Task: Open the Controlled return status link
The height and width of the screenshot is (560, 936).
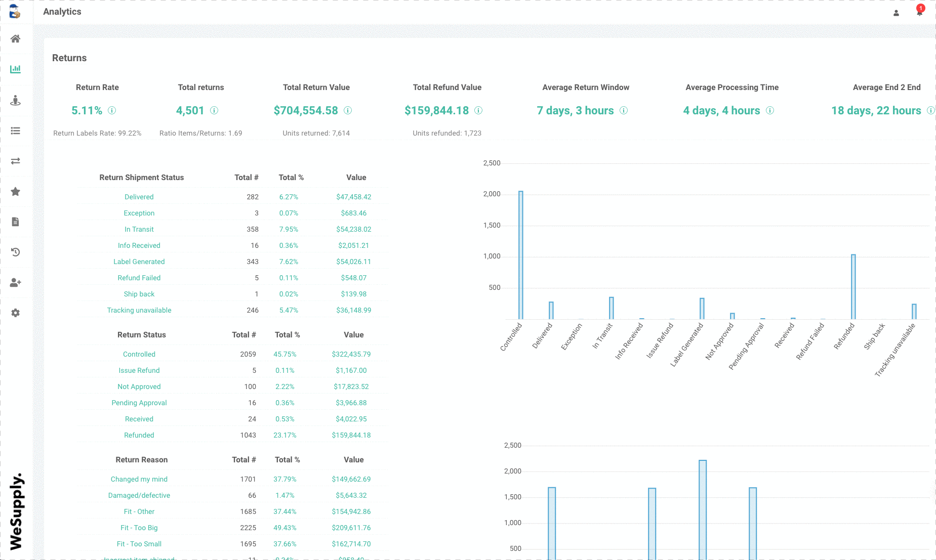Action: [x=139, y=354]
